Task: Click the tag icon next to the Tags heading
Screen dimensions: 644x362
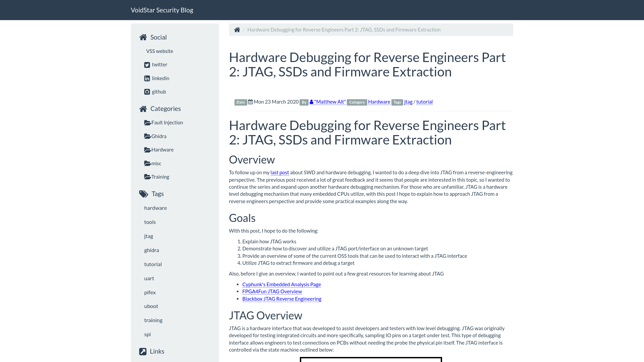Action: click(x=143, y=194)
